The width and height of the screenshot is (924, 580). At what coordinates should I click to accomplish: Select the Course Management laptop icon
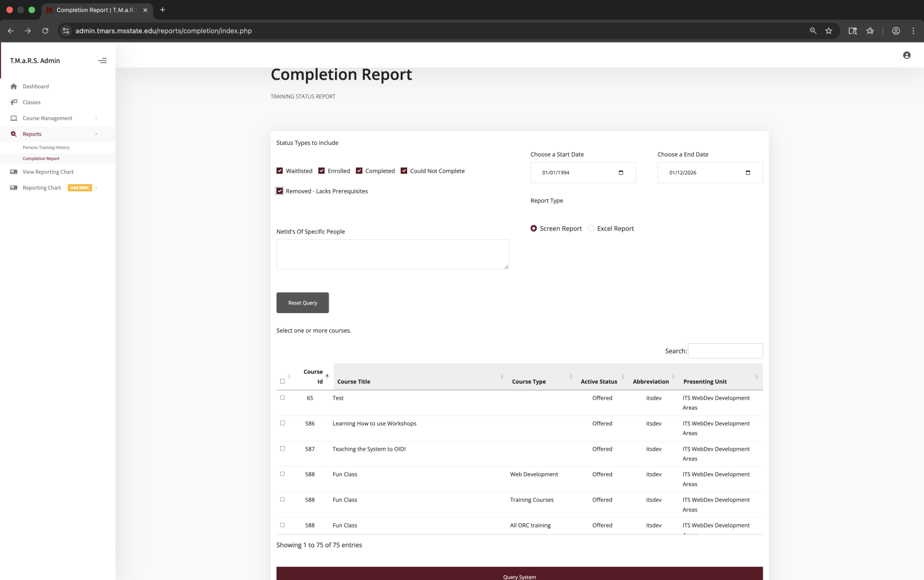[x=13, y=118]
